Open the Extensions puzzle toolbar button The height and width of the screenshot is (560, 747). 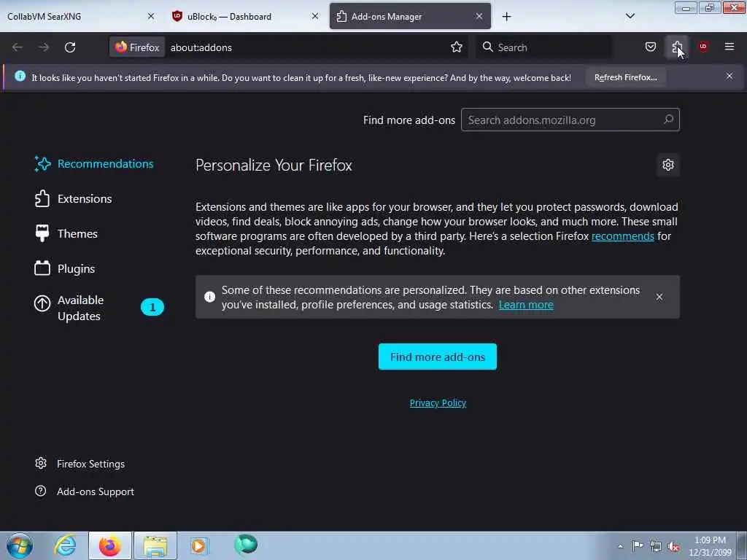click(x=677, y=47)
